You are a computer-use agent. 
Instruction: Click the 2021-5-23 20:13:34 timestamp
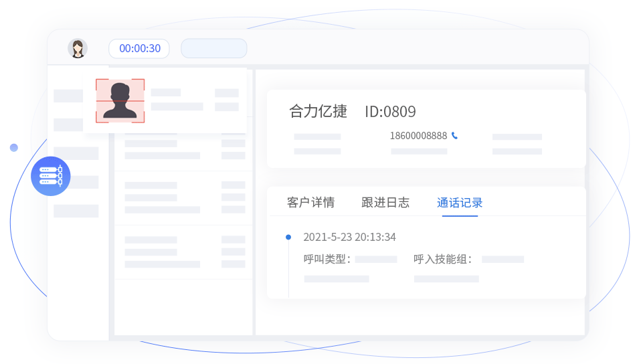[x=349, y=237]
